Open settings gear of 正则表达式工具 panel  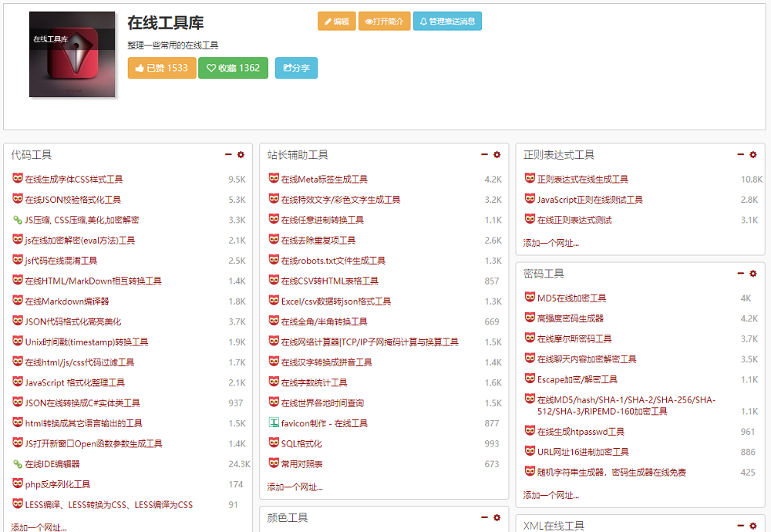tap(753, 155)
